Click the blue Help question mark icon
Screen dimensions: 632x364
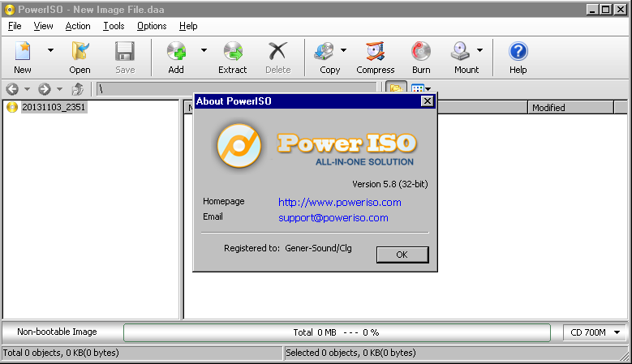(x=518, y=51)
